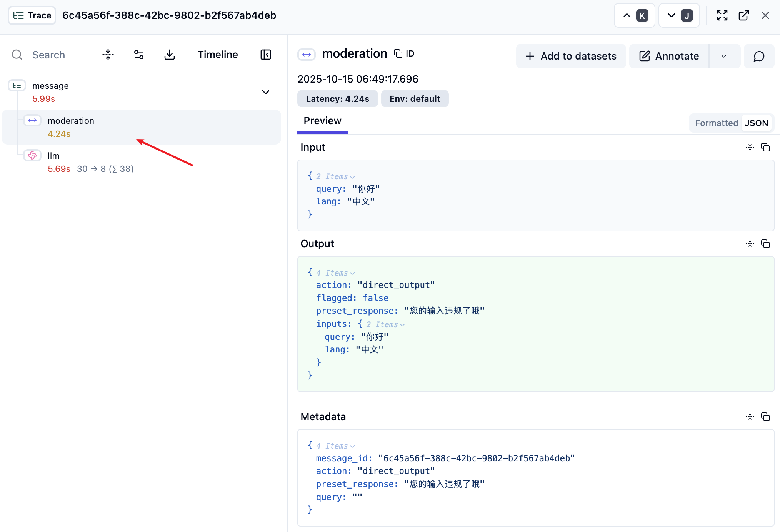This screenshot has width=780, height=532.
Task: Select the Preview tab
Action: pos(322,121)
